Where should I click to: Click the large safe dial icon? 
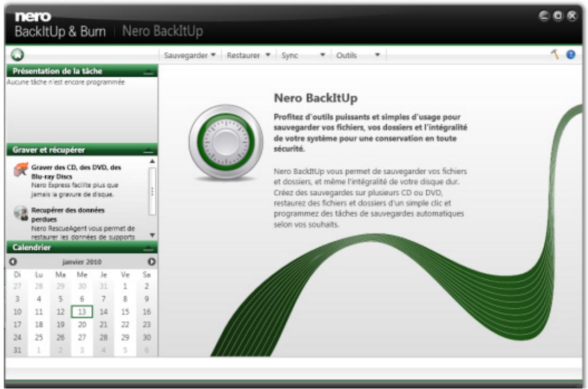point(226,142)
